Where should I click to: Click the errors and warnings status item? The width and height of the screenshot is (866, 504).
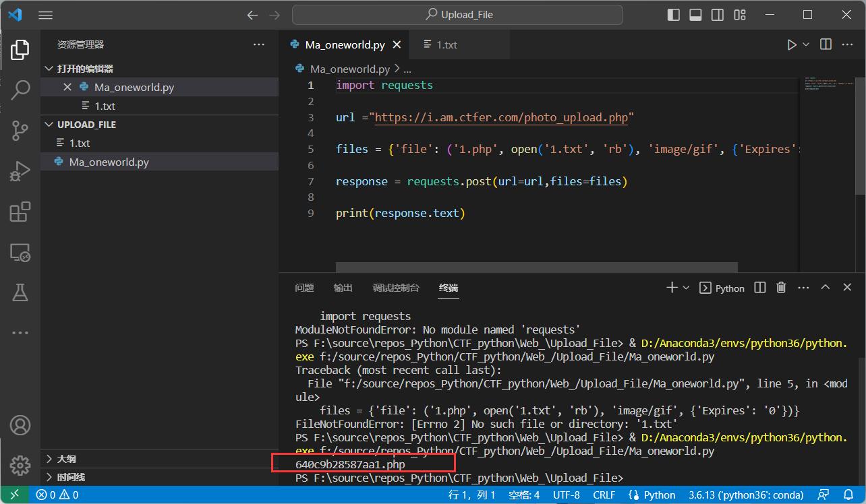[57, 495]
